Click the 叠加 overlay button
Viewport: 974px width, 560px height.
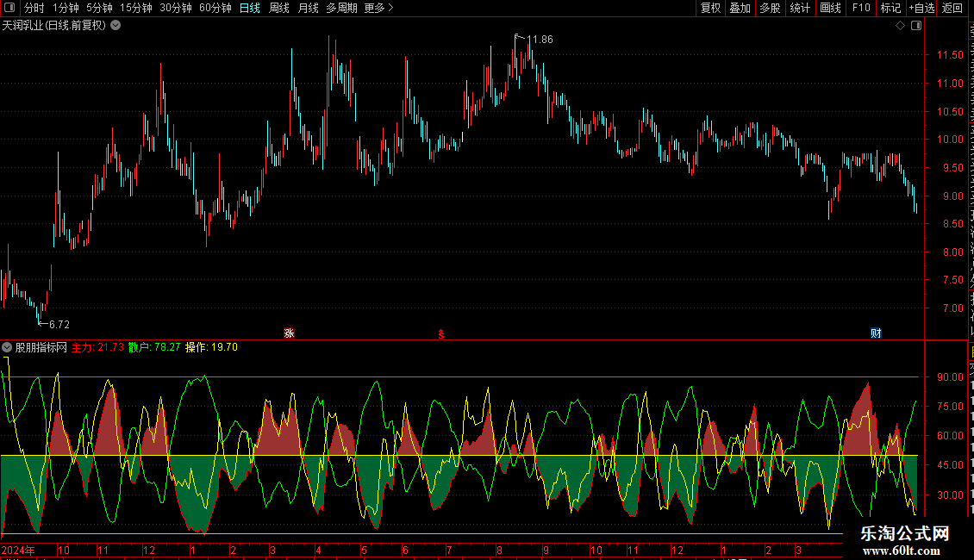coord(740,8)
